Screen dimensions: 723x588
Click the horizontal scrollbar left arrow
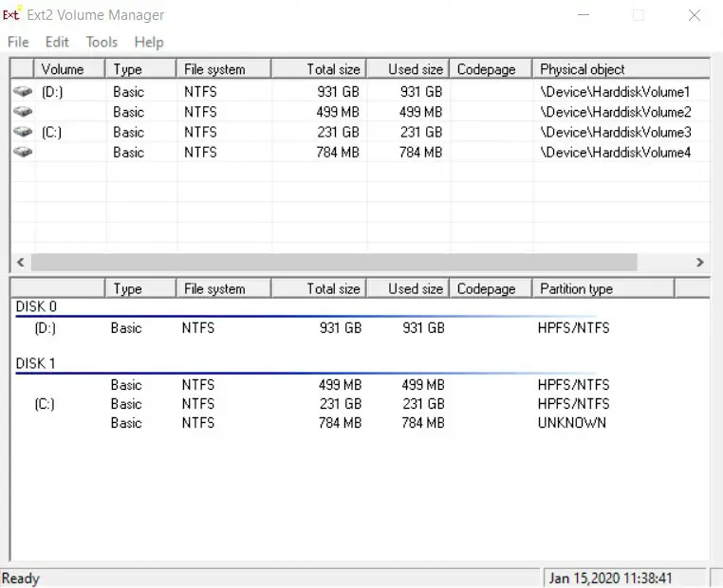(20, 262)
